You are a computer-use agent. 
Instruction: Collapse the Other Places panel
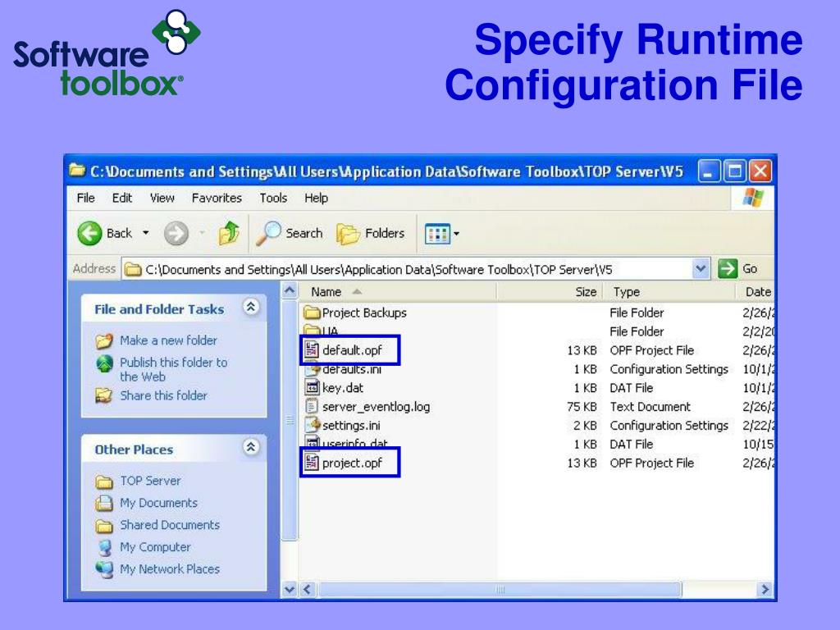pos(251,447)
